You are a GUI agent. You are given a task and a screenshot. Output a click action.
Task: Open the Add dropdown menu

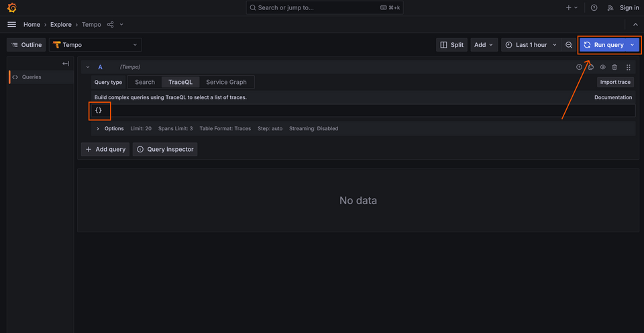484,45
